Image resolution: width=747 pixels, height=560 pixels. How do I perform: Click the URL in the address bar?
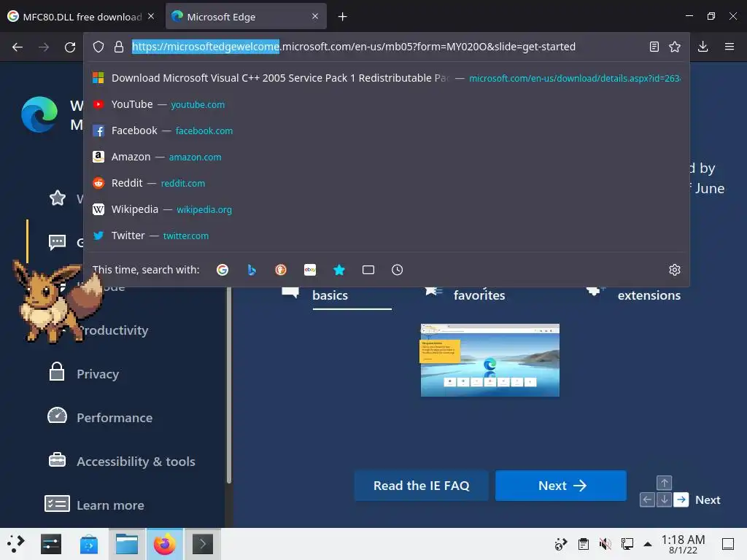click(x=354, y=47)
